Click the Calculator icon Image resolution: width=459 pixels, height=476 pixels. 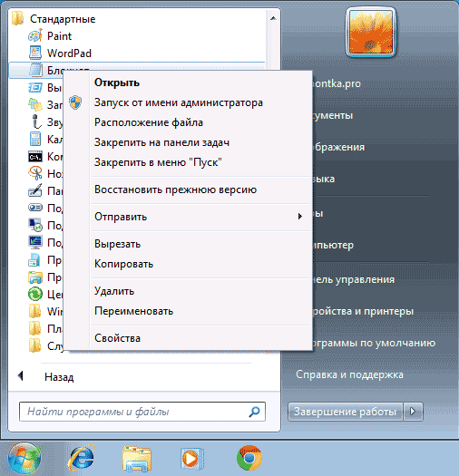(35, 139)
